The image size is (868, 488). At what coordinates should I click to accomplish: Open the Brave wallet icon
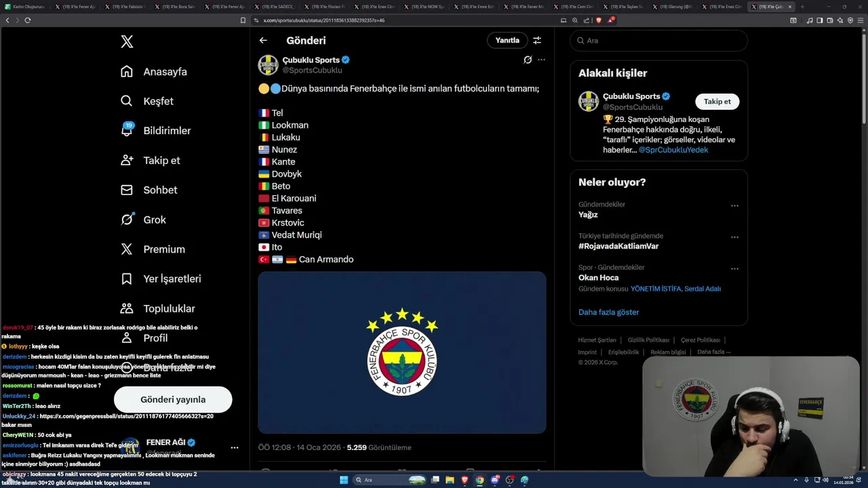tap(830, 20)
